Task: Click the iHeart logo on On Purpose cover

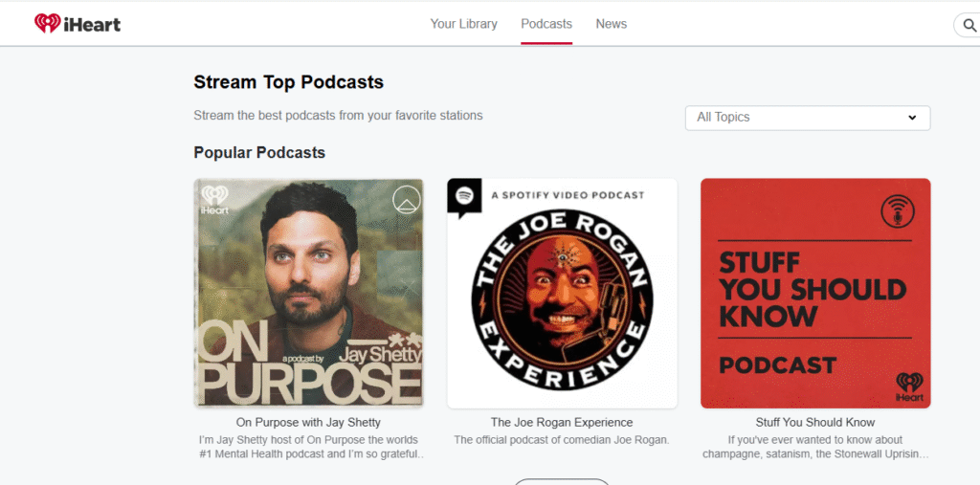Action: click(x=214, y=199)
